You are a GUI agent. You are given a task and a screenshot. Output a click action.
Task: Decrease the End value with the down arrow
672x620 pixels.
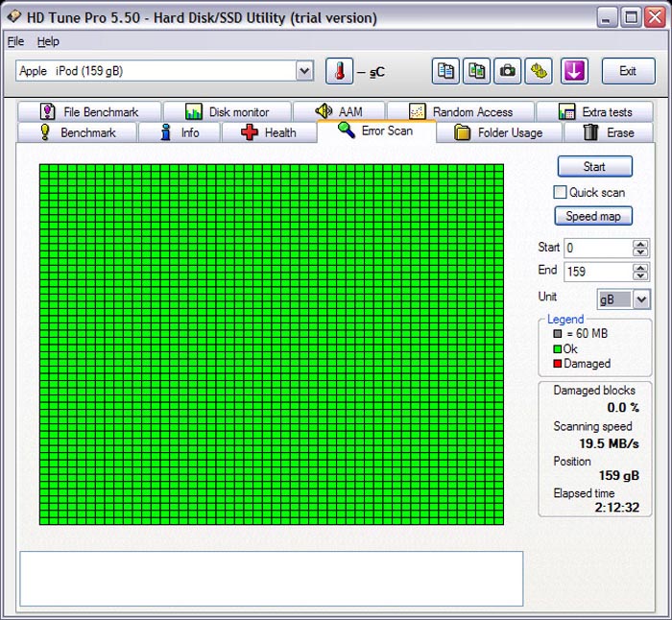[x=640, y=276]
